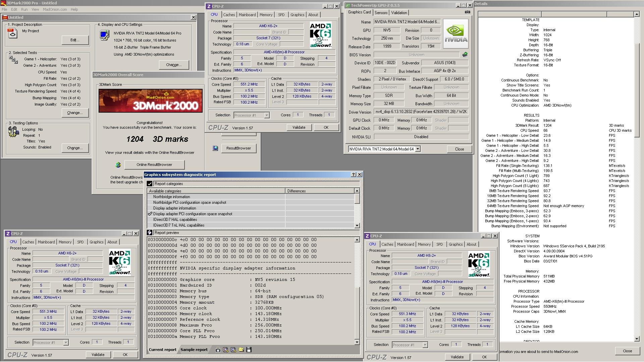Click categories list scroll-down arrow
644x362 pixels.
pyautogui.click(x=357, y=226)
